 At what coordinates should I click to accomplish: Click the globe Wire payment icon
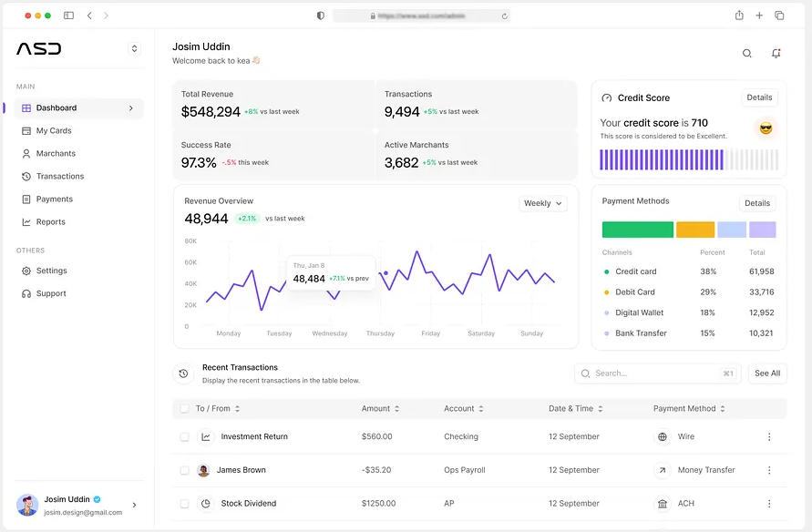[x=663, y=437]
